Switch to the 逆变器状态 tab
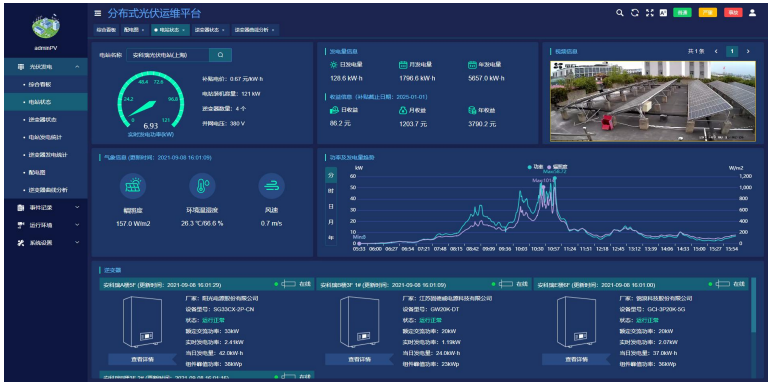Image resolution: width=771 pixels, height=387 pixels. pyautogui.click(x=207, y=30)
